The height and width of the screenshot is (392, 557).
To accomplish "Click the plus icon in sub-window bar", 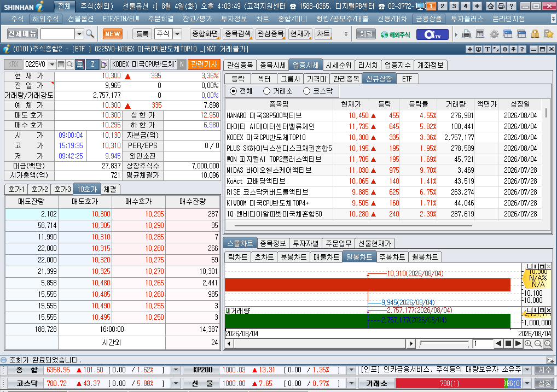I will coord(470,49).
